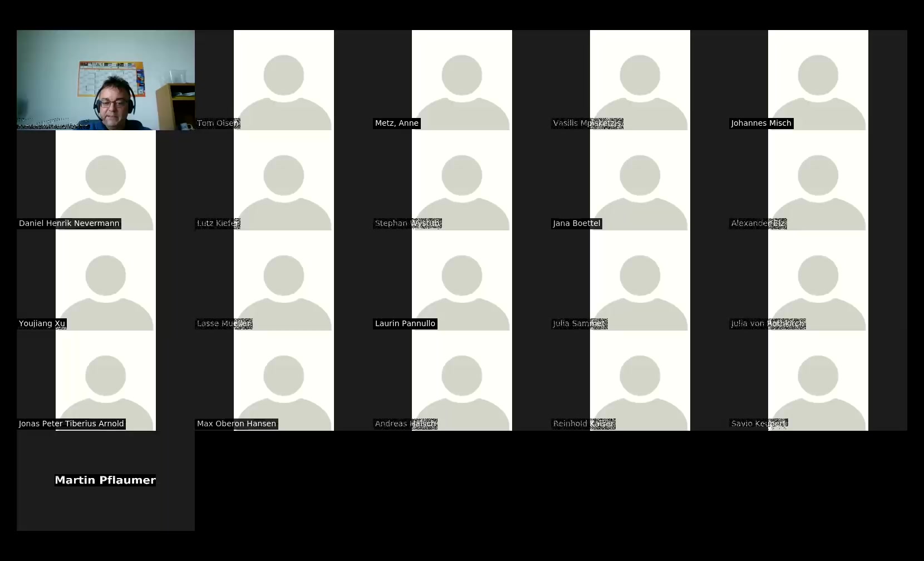Select Julia von Rothkirch's participant tile
Image resolution: width=924 pixels, height=561 pixels.
pyautogui.click(x=818, y=280)
